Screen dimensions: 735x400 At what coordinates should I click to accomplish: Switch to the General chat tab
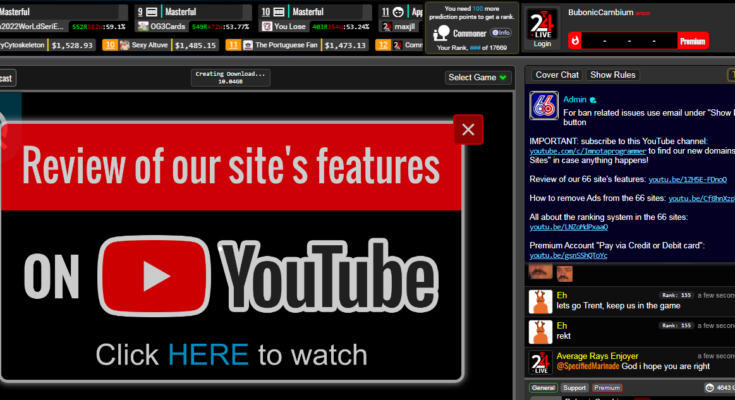click(543, 388)
